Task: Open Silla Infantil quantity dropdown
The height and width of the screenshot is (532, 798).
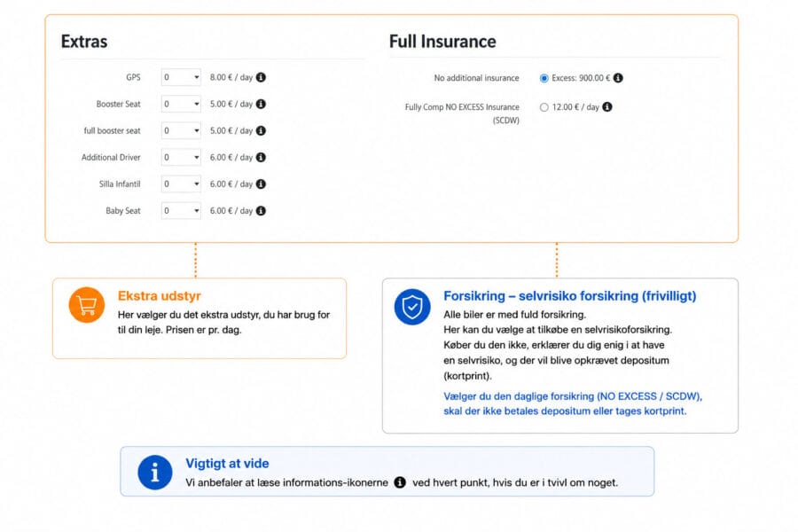Action: [181, 184]
